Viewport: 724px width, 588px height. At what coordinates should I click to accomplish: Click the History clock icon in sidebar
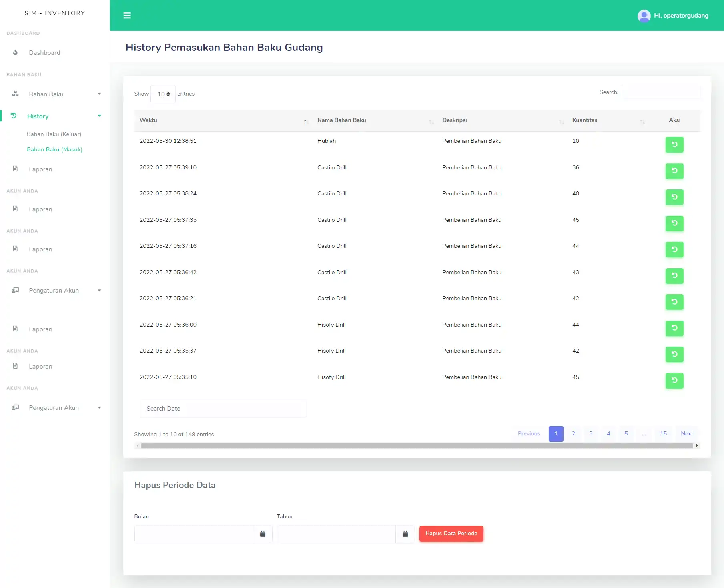[x=14, y=116]
